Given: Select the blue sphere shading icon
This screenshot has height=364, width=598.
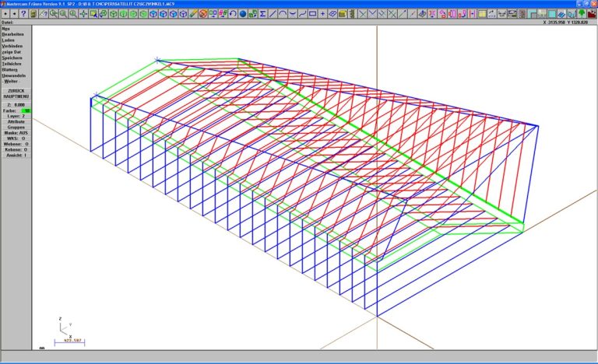Looking at the screenshot, I should coord(242,14).
